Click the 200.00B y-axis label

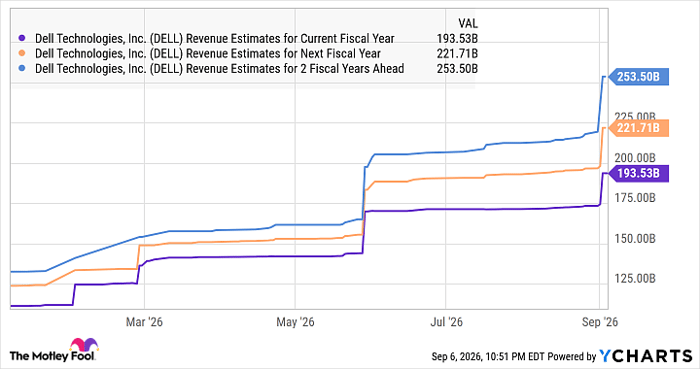635,158
